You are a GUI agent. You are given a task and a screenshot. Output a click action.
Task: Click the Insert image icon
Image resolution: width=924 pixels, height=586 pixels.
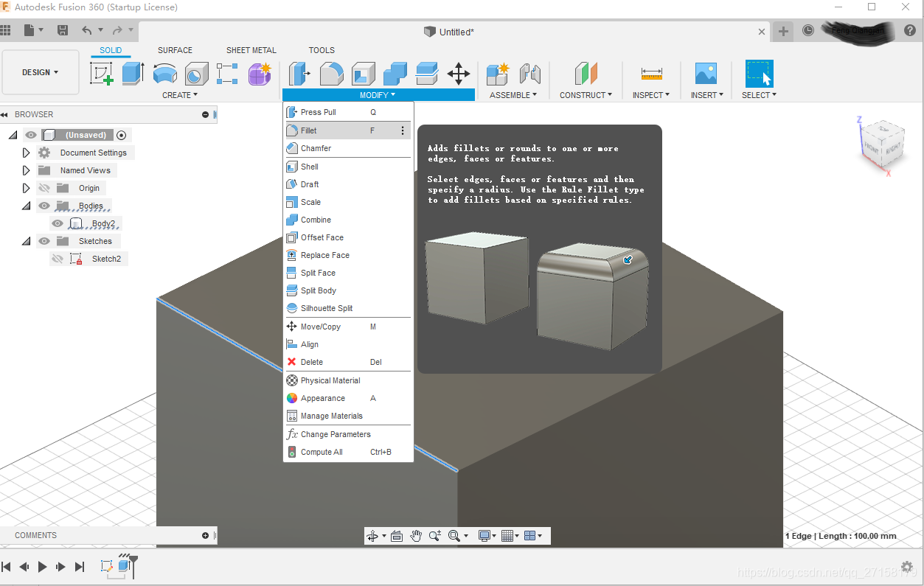706,74
